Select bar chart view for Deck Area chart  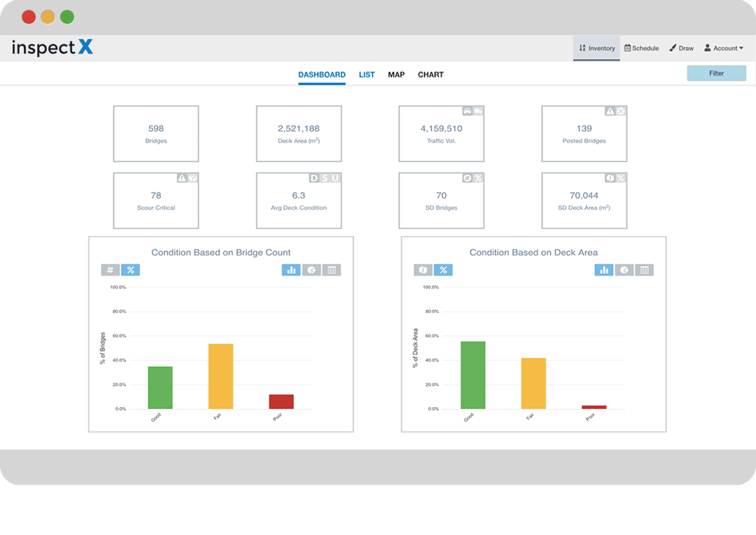click(604, 270)
